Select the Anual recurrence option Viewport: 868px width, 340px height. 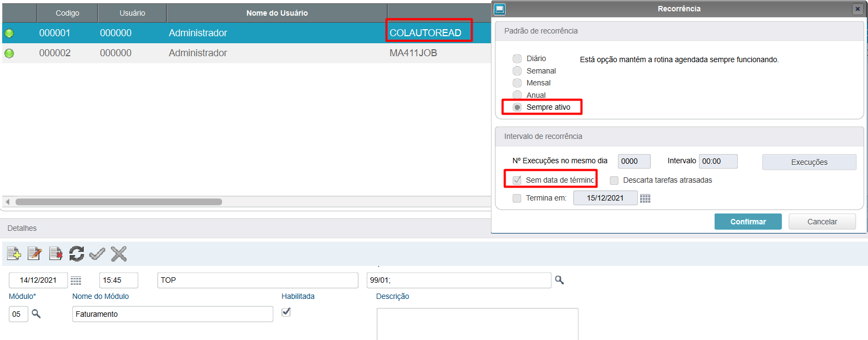pyautogui.click(x=517, y=95)
